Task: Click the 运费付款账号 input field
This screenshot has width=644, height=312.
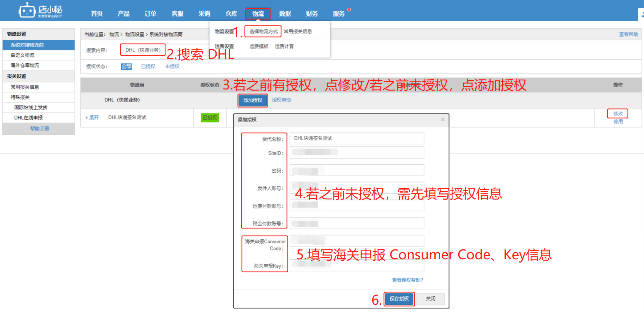Action: [357, 205]
